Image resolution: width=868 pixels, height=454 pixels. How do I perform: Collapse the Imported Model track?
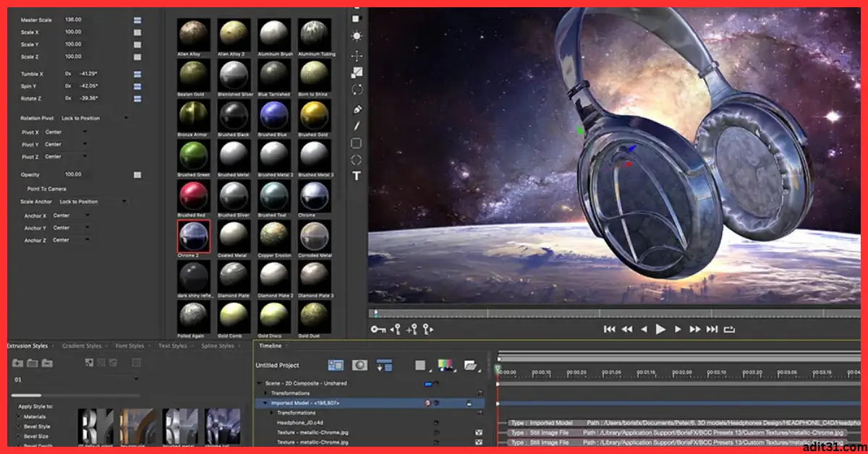(265, 403)
